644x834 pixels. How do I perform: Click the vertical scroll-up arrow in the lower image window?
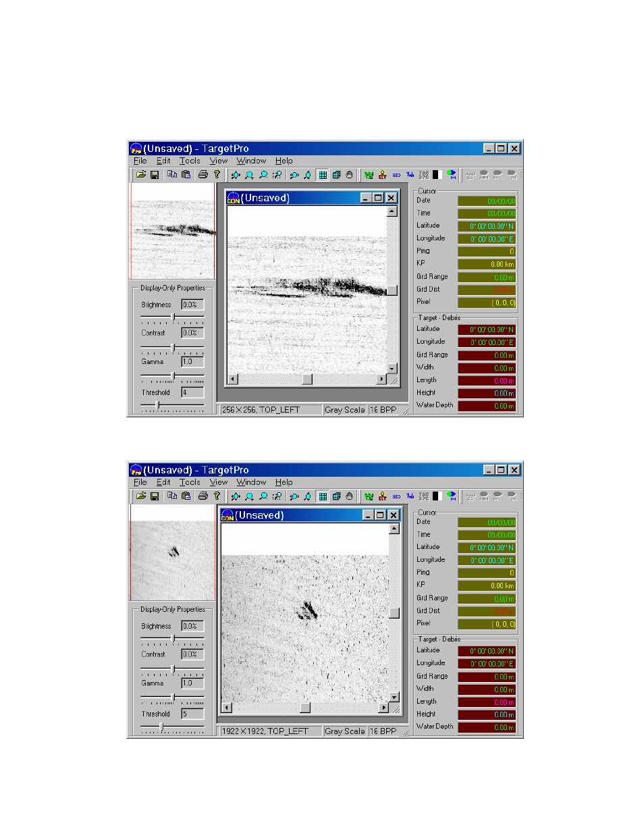(394, 529)
